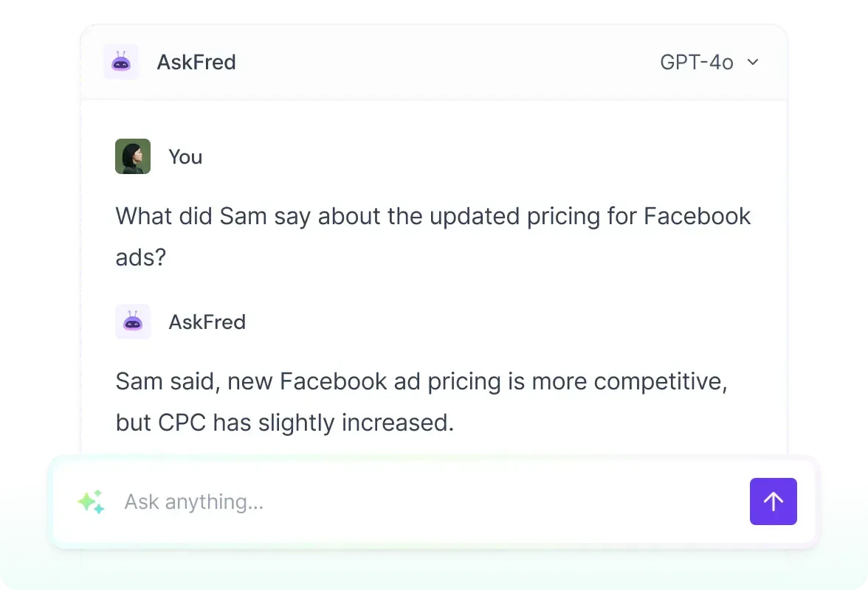Select the AskFred avatar beside its reply
The image size is (868, 590).
tap(133, 322)
